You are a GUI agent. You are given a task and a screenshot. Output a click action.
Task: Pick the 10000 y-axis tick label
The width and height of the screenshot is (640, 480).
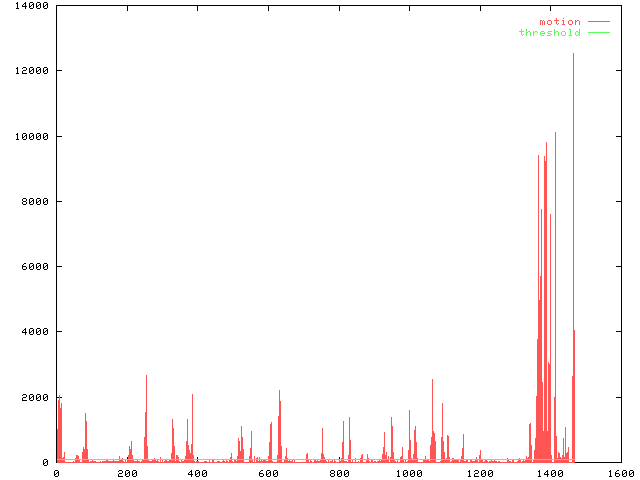[x=33, y=136]
